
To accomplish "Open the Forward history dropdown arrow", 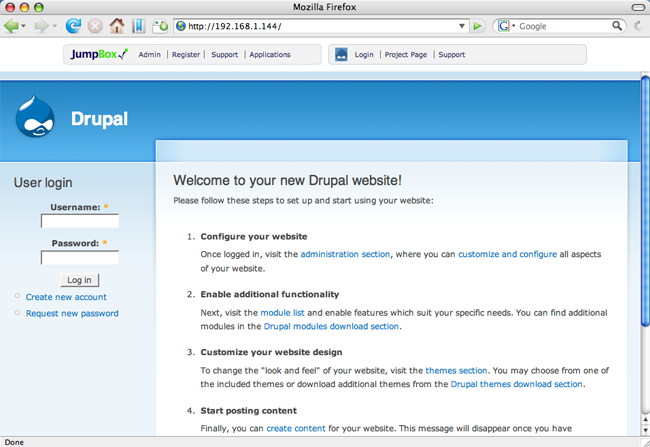I will pos(54,26).
